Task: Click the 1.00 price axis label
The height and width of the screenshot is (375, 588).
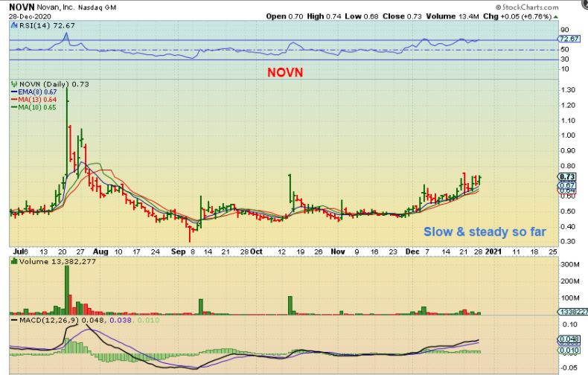Action: (568, 135)
